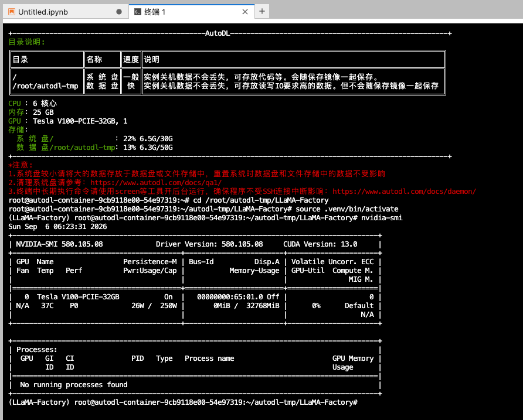Click the Driver Version 580.105.08 text
This screenshot has width=523, height=420.
(x=209, y=244)
